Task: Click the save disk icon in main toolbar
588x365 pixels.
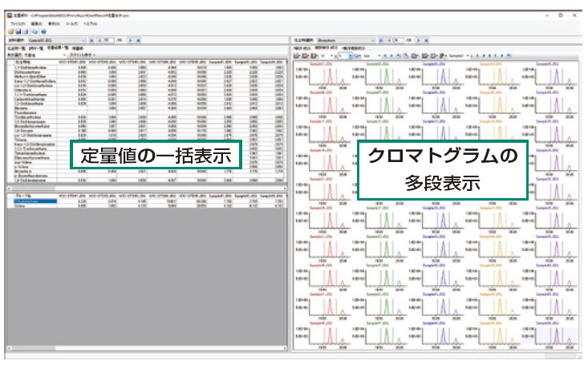Action: 18,31
